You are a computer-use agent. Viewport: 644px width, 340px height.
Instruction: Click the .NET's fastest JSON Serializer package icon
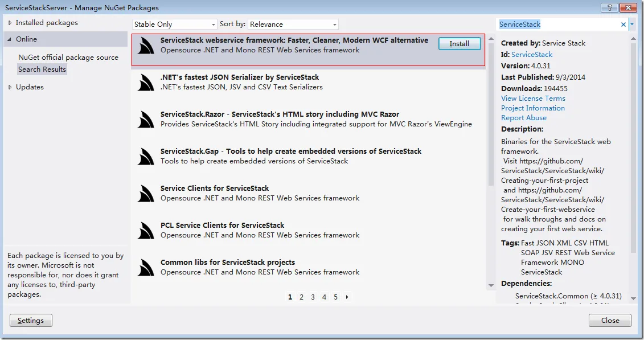tap(145, 83)
